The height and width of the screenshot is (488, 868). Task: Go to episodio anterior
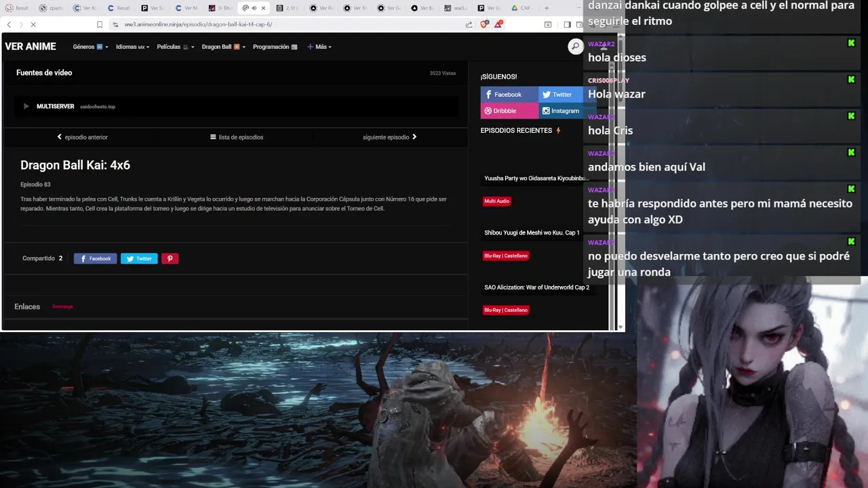coord(82,137)
